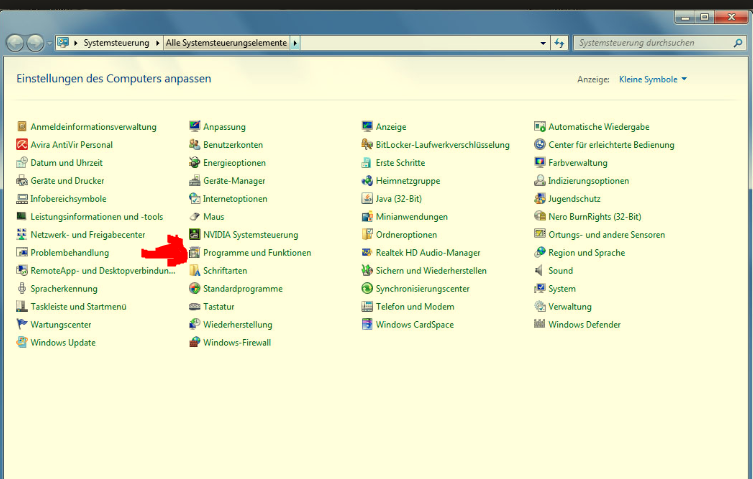The height and width of the screenshot is (479, 753).
Task: Open Taskleiste und Startmenü link
Action: pyautogui.click(x=78, y=307)
